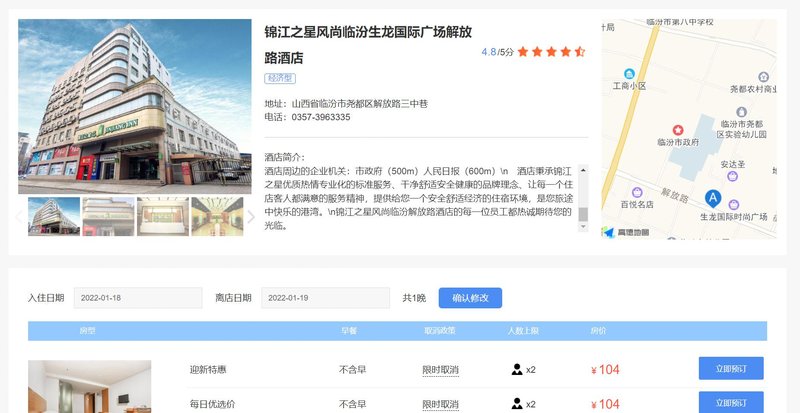Screen dimensions: 800x413
Task: Click the 工商小区 map icon
Action: [629, 74]
